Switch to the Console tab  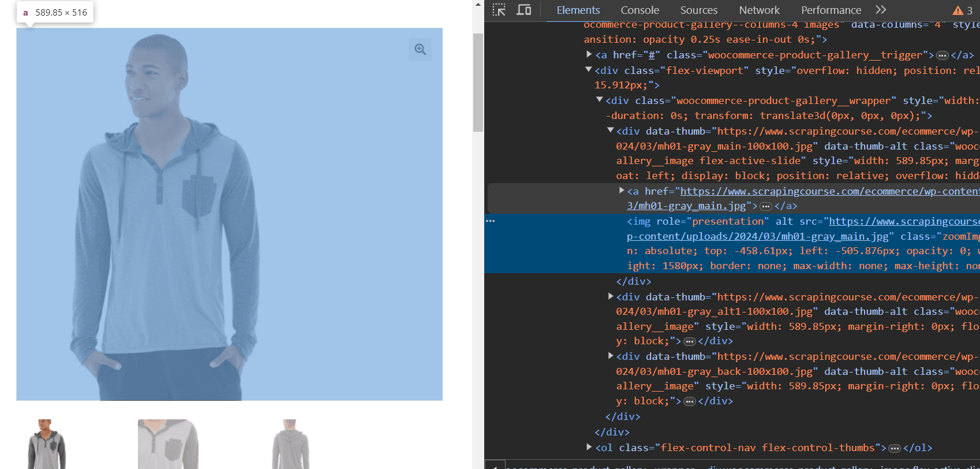[639, 10]
